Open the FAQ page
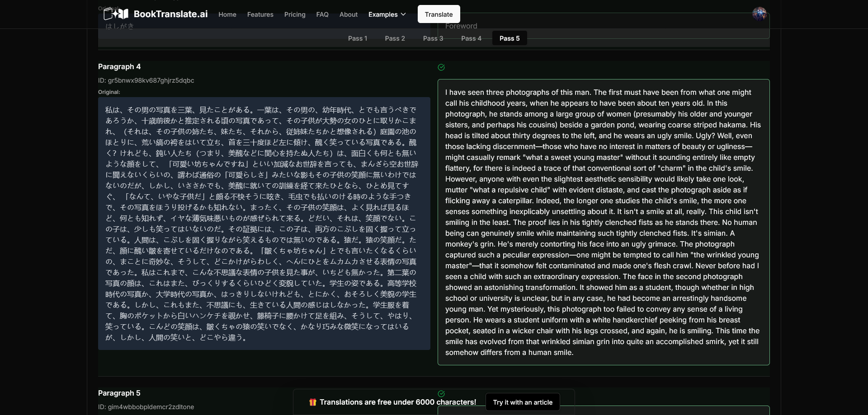 (322, 14)
